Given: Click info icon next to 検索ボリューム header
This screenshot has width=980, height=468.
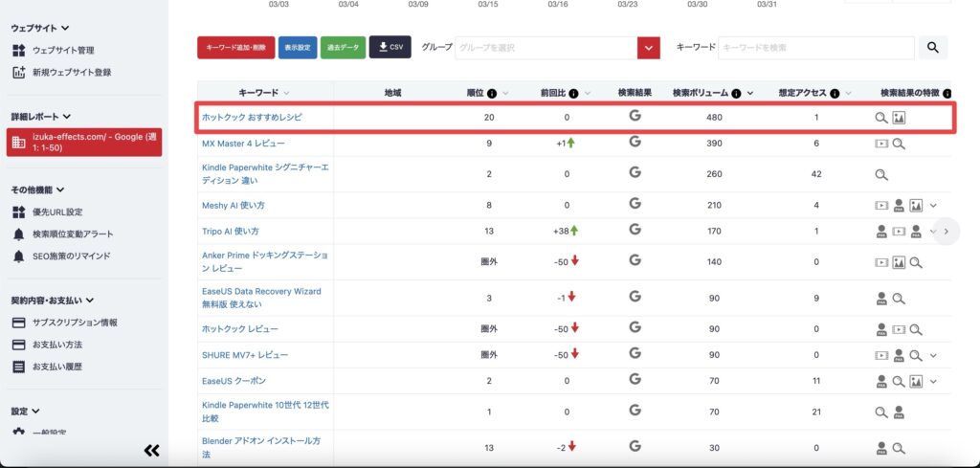Looking at the screenshot, I should pos(737,94).
